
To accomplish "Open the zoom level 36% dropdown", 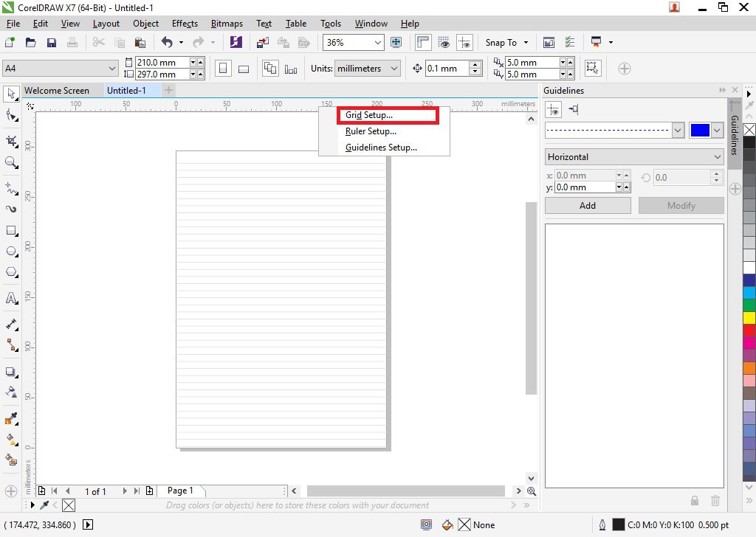I will click(378, 42).
